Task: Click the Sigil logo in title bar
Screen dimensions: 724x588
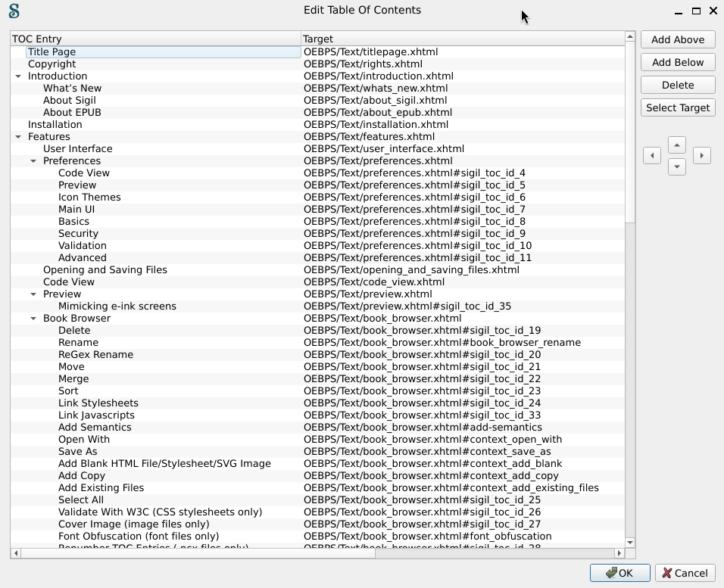Action: (x=13, y=11)
